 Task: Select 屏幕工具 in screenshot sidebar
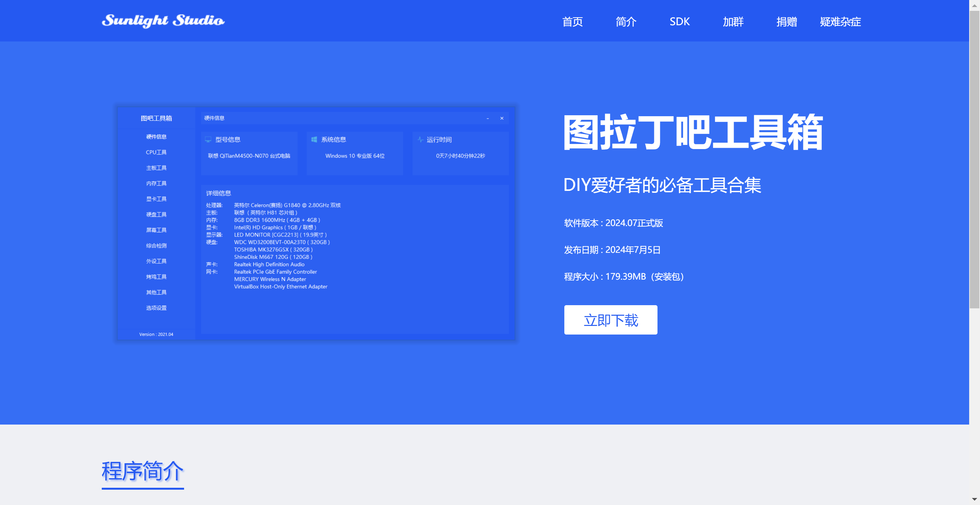(x=156, y=230)
